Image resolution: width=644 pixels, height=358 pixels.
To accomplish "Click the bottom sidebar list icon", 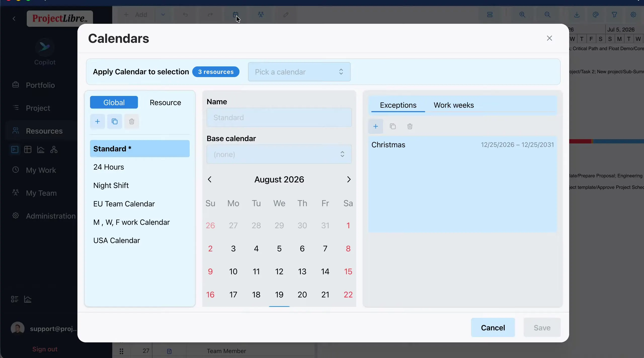I will tap(15, 299).
